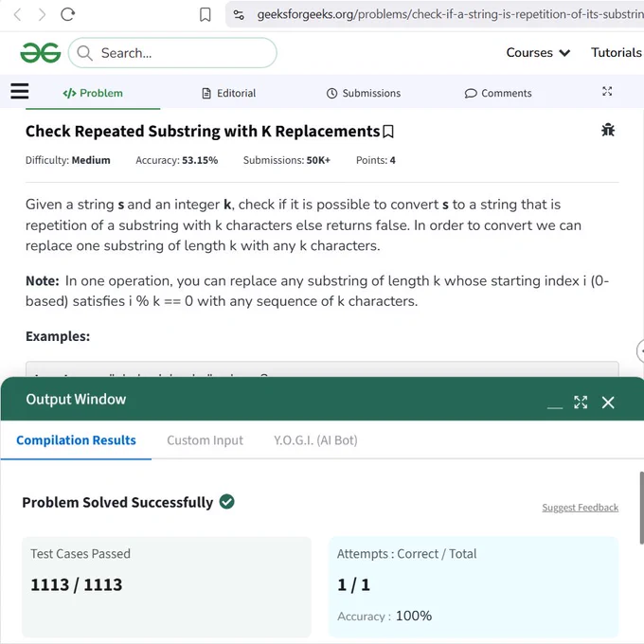
Task: Close the Output Window
Action: (608, 402)
